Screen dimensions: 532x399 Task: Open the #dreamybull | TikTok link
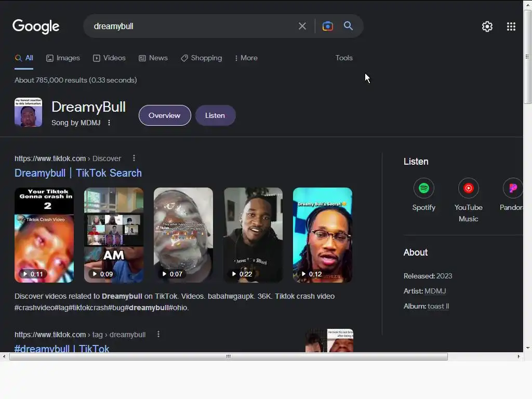coord(62,349)
